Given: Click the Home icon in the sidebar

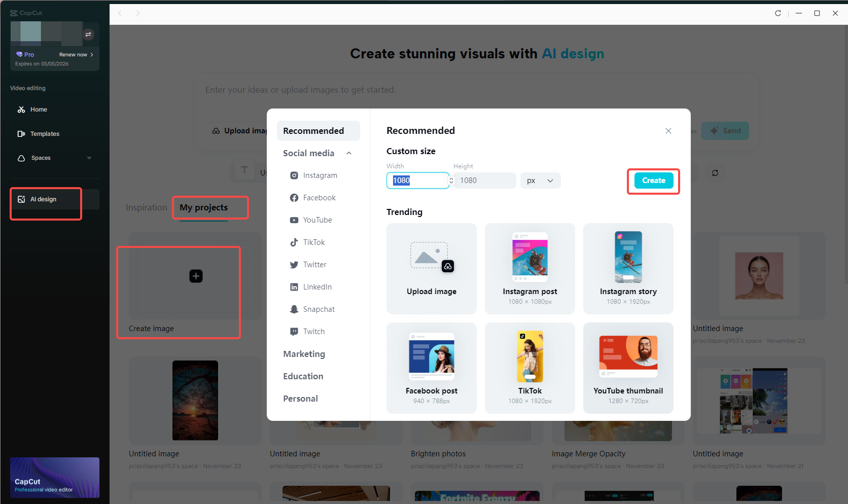Looking at the screenshot, I should [21, 109].
